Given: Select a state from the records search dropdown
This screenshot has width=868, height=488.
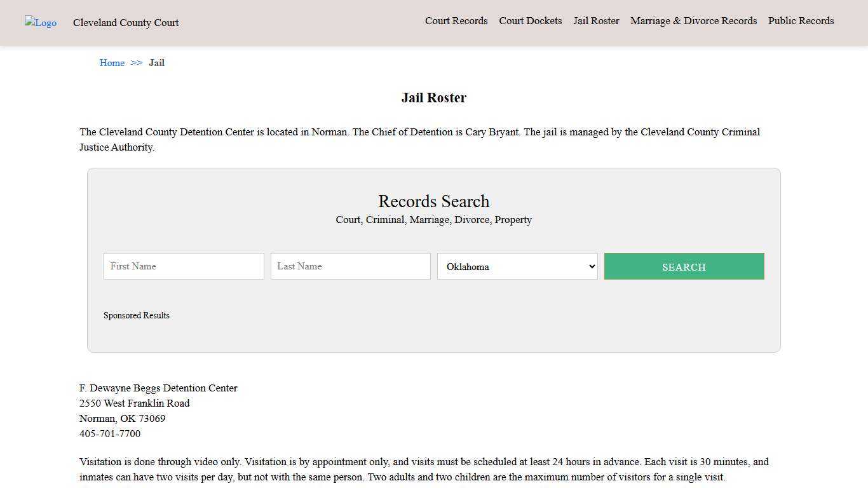Looking at the screenshot, I should (x=517, y=266).
